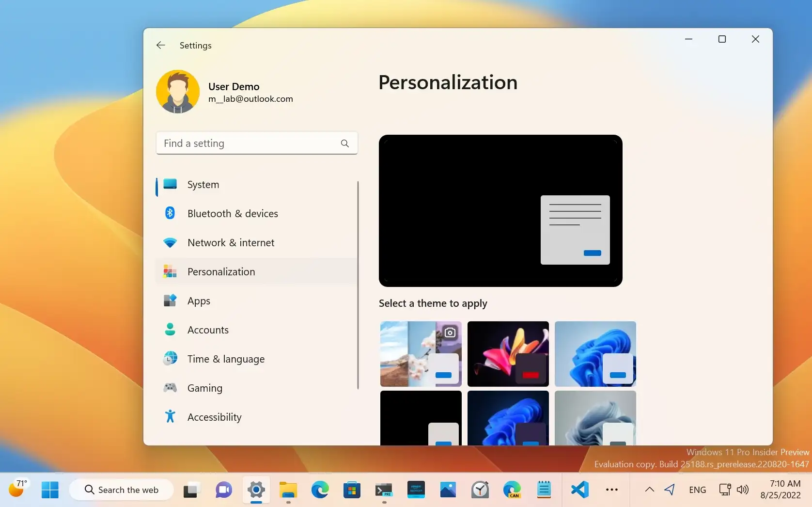Click the sidebar vertical scrollbar
812x507 pixels.
pos(358,285)
